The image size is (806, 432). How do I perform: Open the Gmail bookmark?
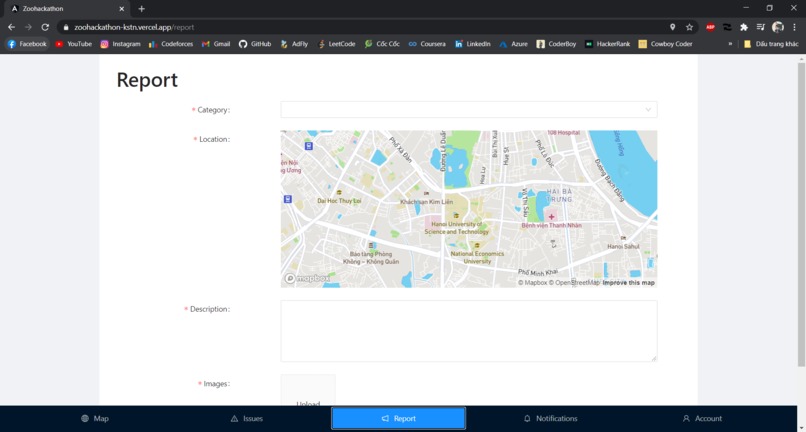(216, 44)
